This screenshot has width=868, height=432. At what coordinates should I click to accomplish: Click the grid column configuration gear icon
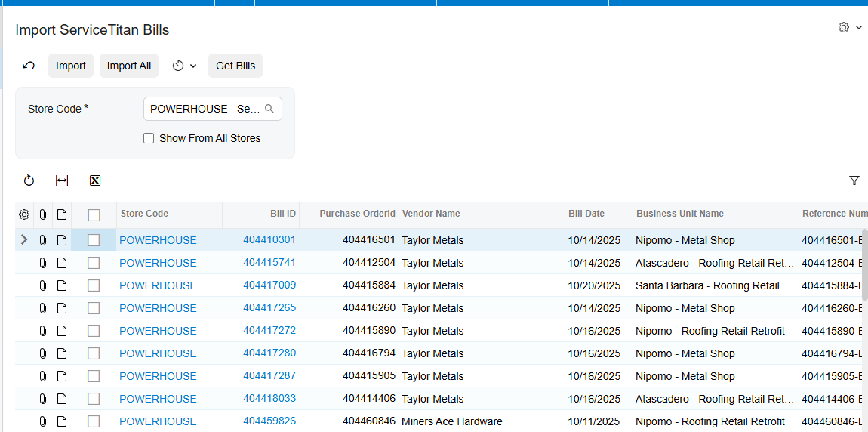pos(24,214)
